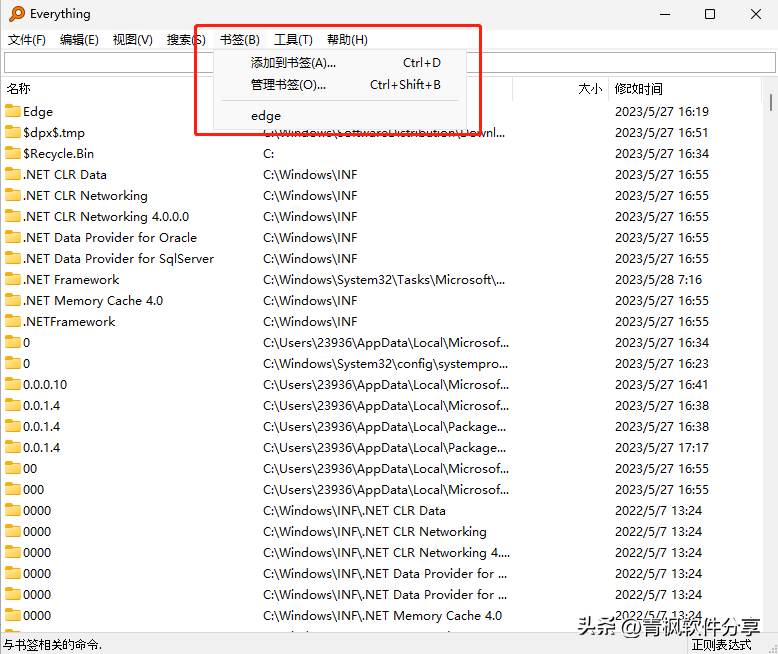Open the 文件(F) menu

27,40
